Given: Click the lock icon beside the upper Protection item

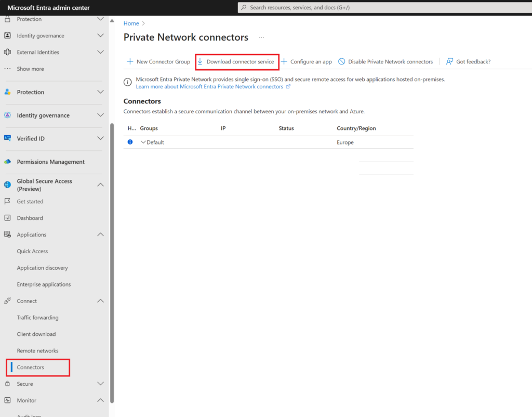Looking at the screenshot, I should pos(7,19).
